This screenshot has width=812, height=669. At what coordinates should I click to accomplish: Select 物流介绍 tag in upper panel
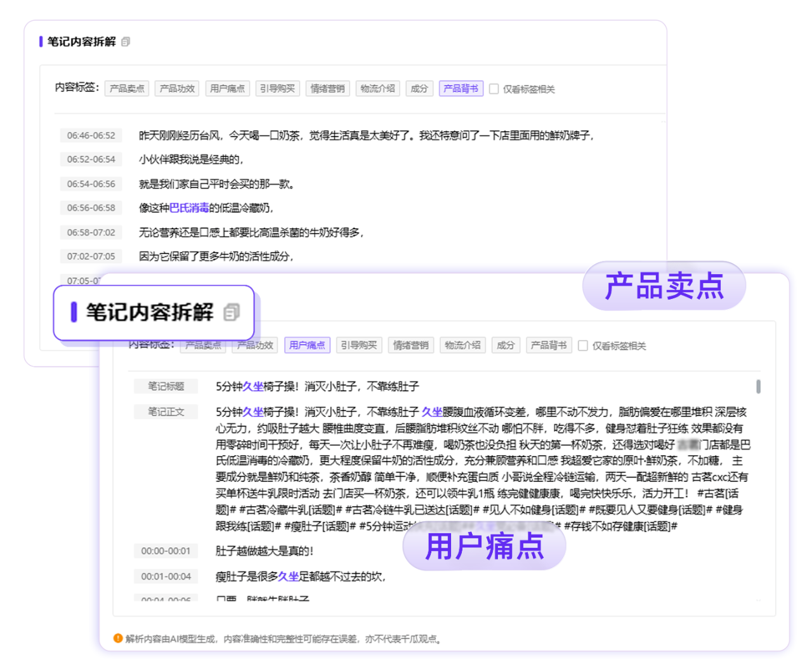(x=377, y=89)
